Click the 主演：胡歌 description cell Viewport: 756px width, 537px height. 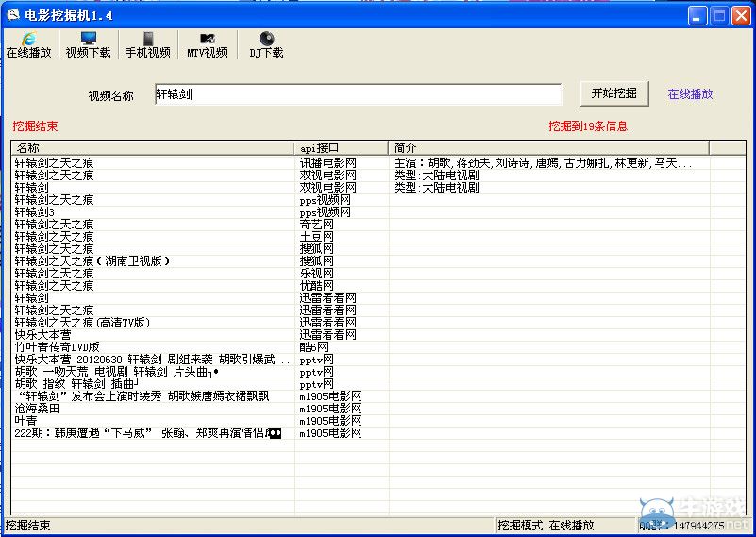(x=543, y=163)
